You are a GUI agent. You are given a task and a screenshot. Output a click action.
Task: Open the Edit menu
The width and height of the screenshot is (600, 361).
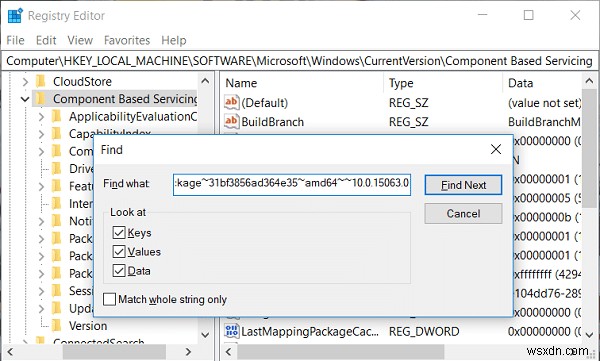(46, 40)
